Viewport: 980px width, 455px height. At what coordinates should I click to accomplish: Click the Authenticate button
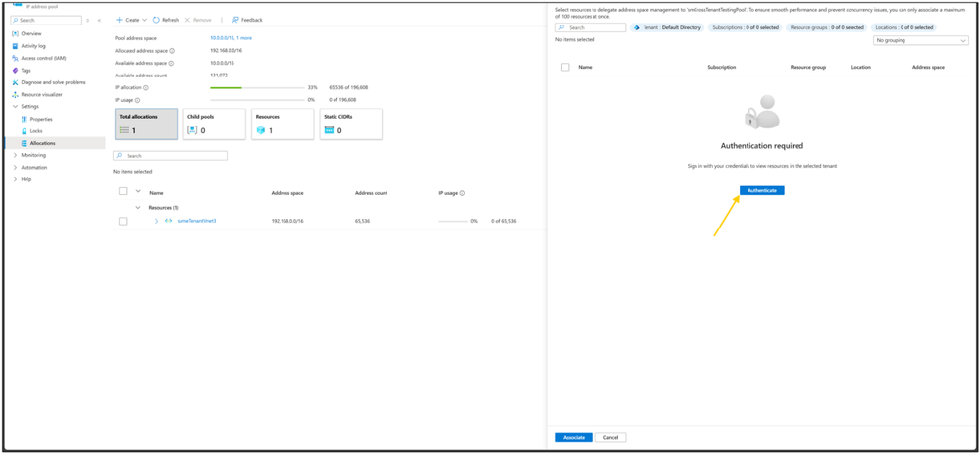point(762,190)
